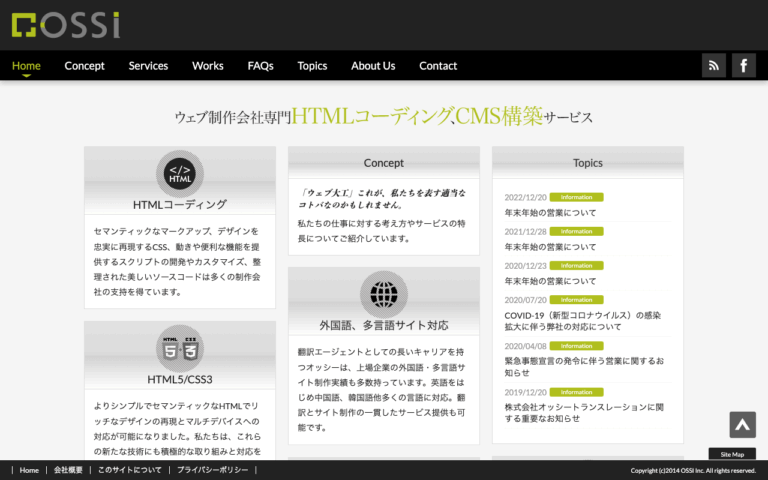Open the footer 会社概要 link
Image resolution: width=768 pixels, height=480 pixels.
pyautogui.click(x=68, y=470)
